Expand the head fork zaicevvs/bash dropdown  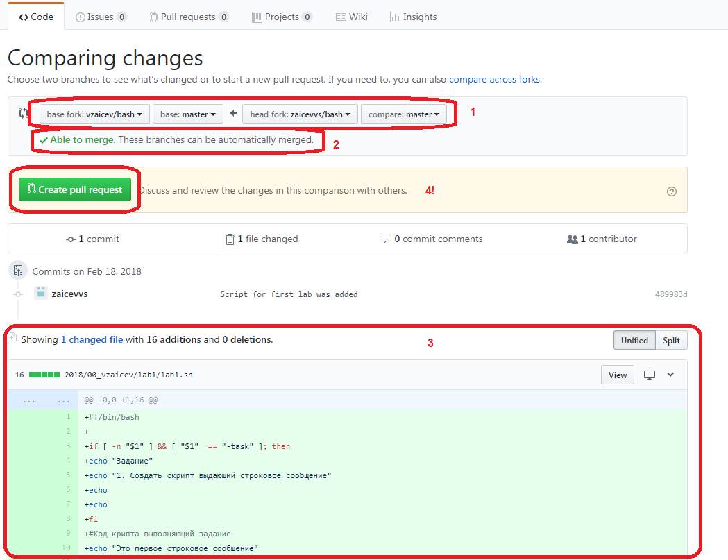tap(300, 114)
